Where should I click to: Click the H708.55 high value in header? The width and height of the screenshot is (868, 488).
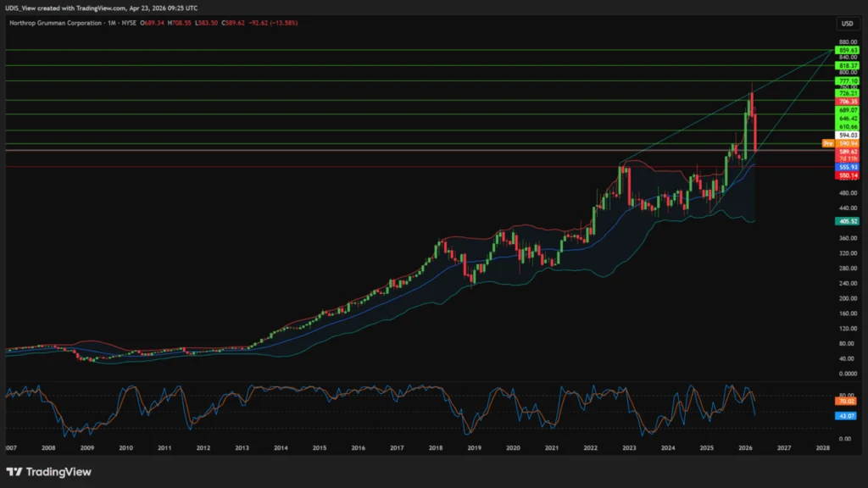pyautogui.click(x=180, y=23)
